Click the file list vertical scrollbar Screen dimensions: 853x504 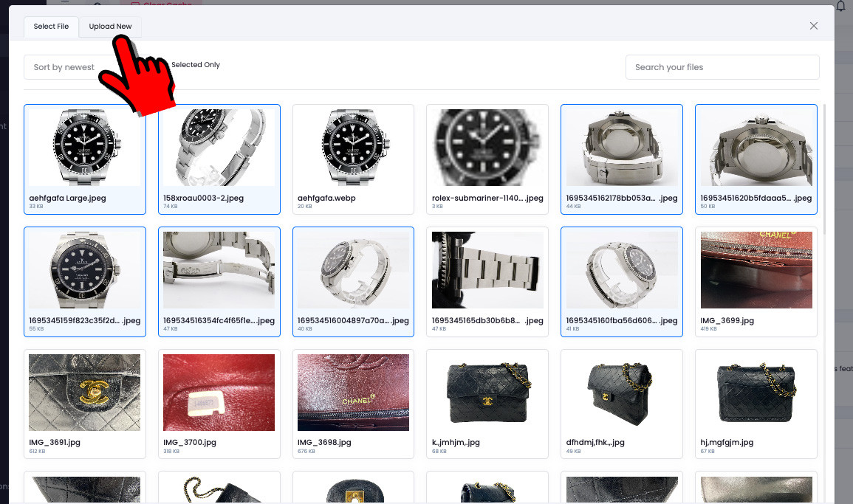pos(825,168)
